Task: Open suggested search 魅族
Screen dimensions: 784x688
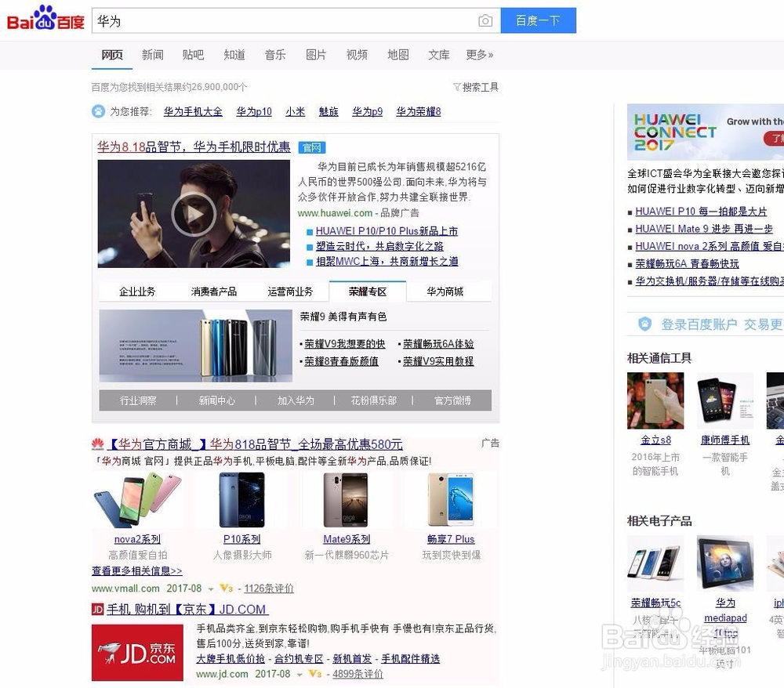Action: click(328, 111)
